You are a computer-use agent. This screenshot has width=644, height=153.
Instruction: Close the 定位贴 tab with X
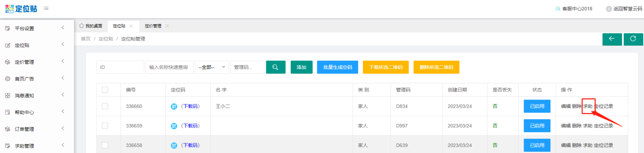pyautogui.click(x=131, y=26)
